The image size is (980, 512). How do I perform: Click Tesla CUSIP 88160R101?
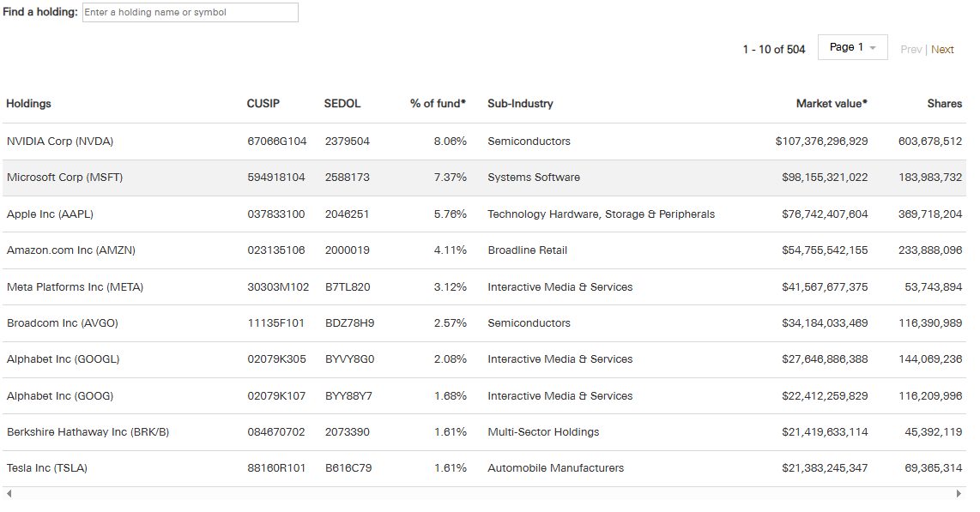[276, 468]
